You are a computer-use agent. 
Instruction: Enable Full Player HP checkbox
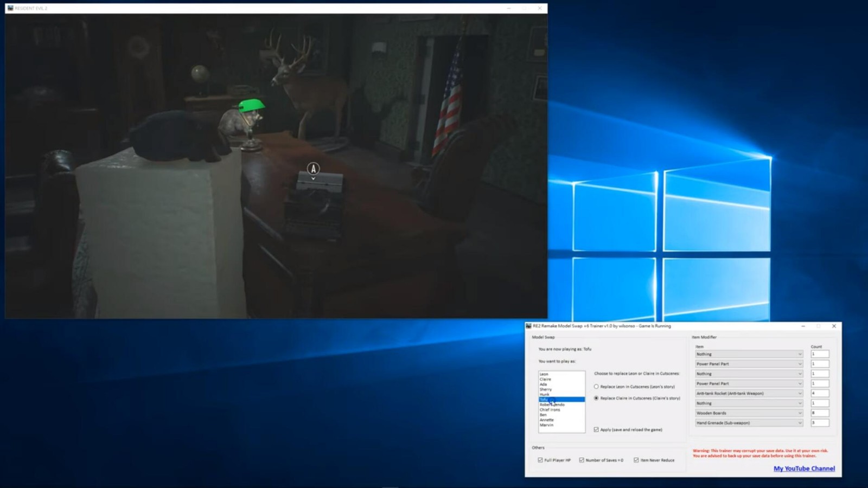[x=540, y=460]
